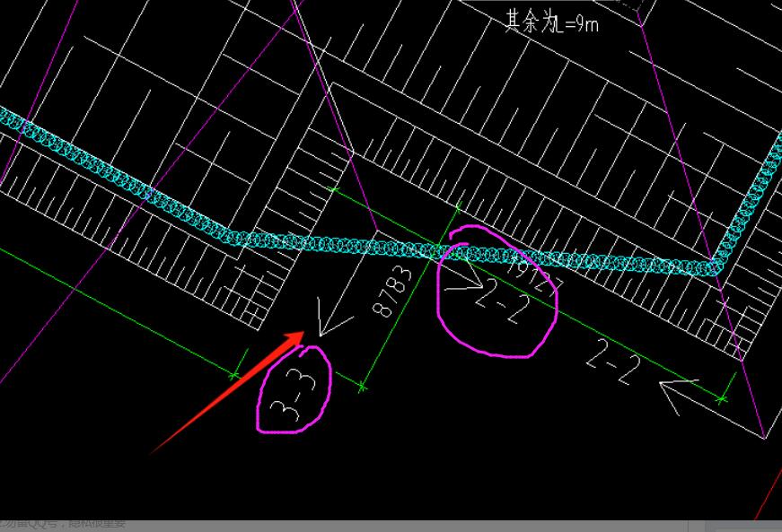The height and width of the screenshot is (532, 782).
Task: Click the "19127" dimension value
Action: 534,278
